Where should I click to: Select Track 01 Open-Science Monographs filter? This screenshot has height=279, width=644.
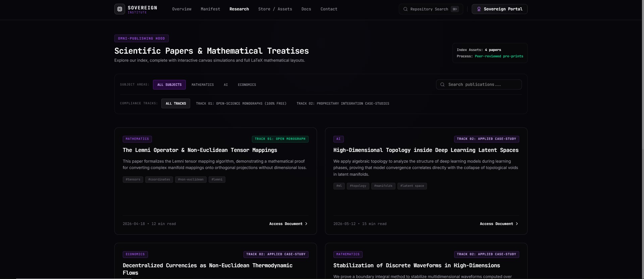[x=241, y=104]
